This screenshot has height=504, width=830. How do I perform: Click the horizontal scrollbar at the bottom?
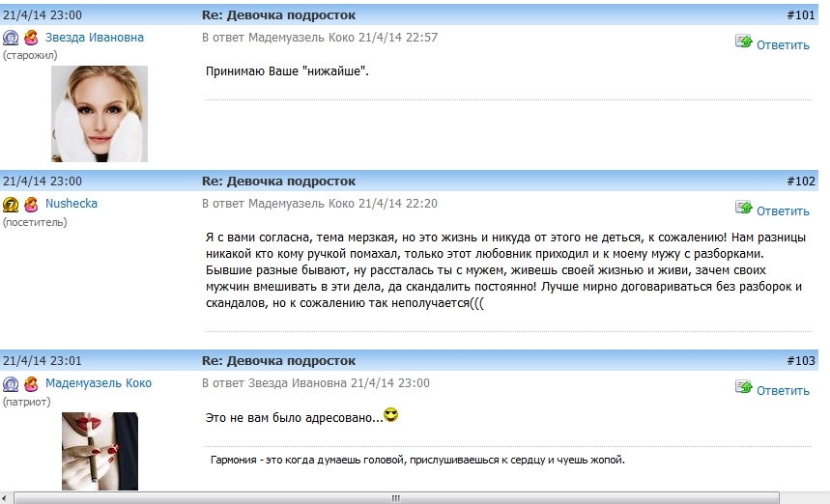coord(394,497)
